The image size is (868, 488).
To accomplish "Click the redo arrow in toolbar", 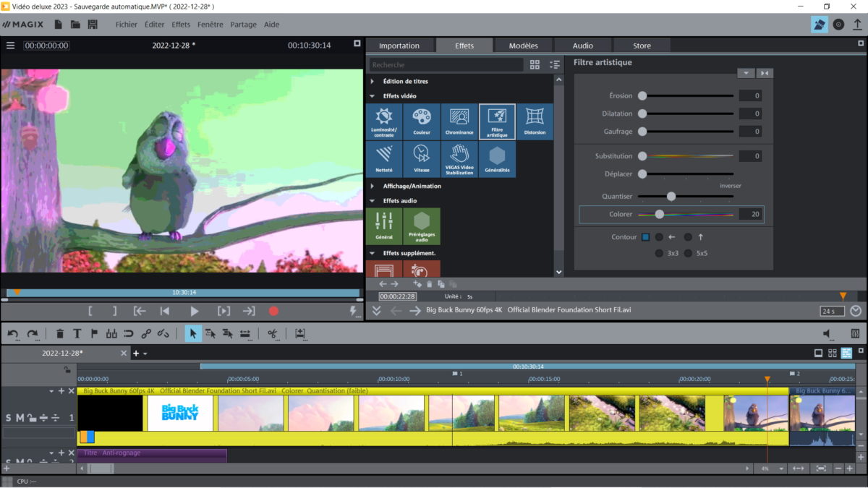I will point(33,333).
